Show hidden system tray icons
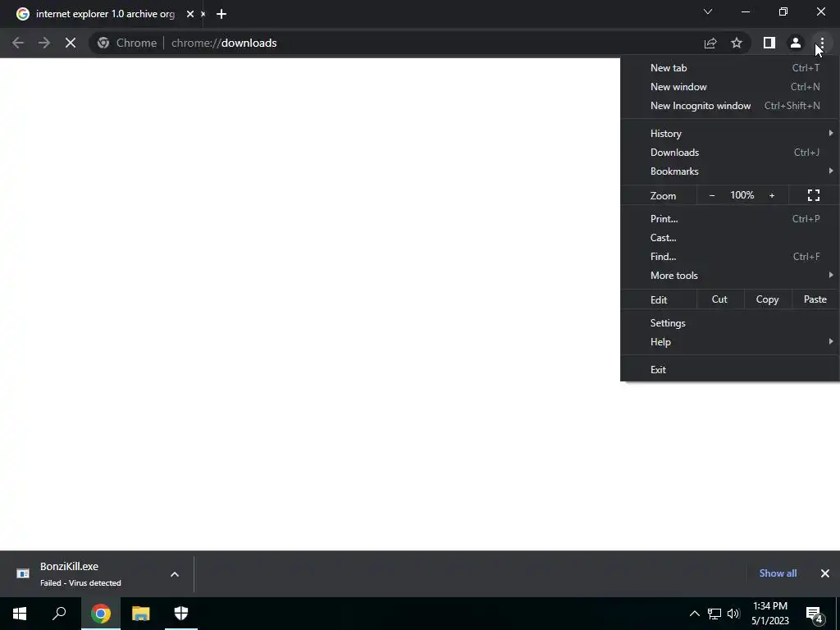This screenshot has width=840, height=630. (x=694, y=614)
